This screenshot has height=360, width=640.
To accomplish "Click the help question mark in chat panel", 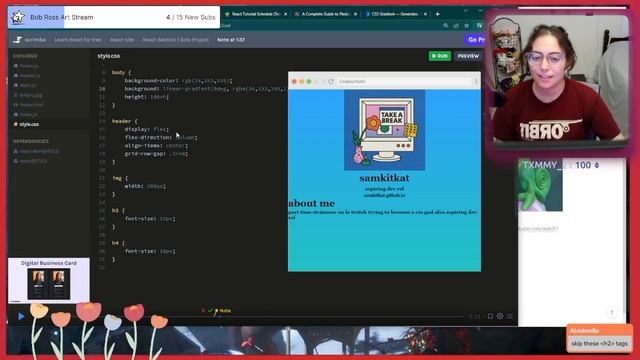I will point(611,313).
